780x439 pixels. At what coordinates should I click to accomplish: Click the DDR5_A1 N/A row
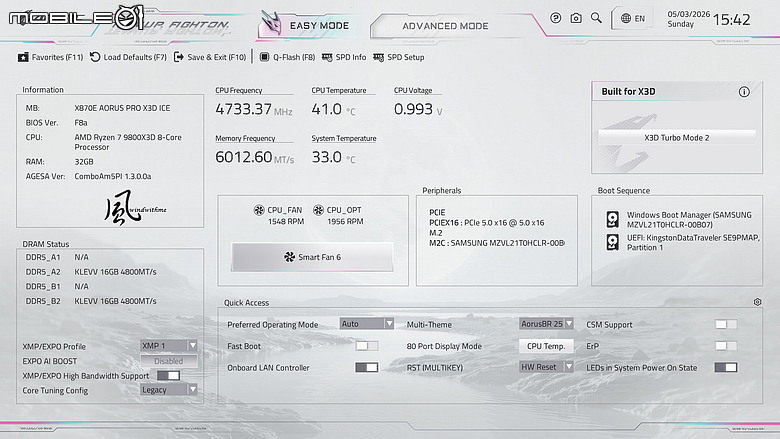tap(57, 257)
